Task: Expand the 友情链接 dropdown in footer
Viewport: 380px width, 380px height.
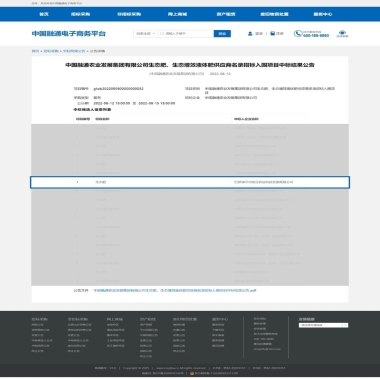Action: pyautogui.click(x=323, y=325)
